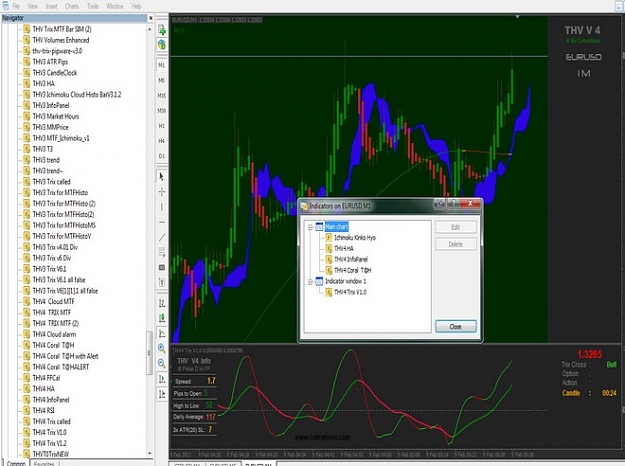Click the Main chart window icon in dialog
This screenshot has height=466, width=625.
pos(319,227)
